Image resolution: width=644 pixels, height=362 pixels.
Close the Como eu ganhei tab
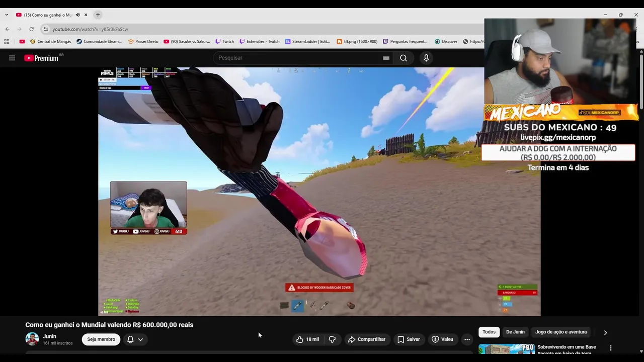86,15
